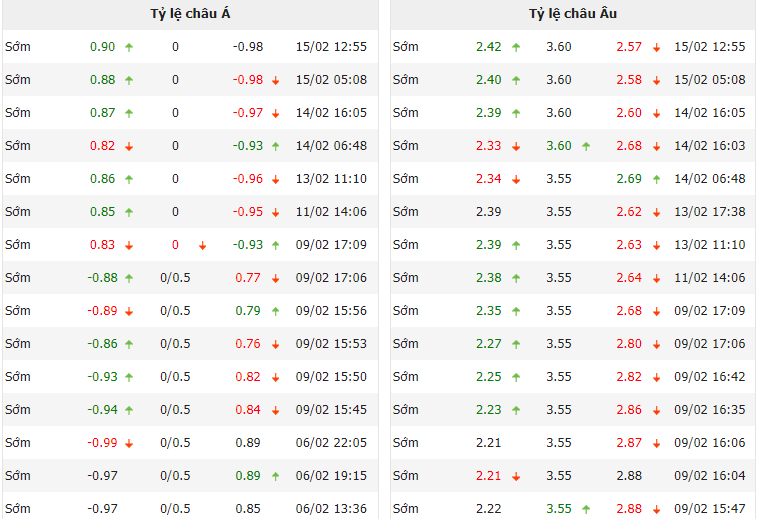
Task: Select the 2.80 odds value
Action: (629, 344)
